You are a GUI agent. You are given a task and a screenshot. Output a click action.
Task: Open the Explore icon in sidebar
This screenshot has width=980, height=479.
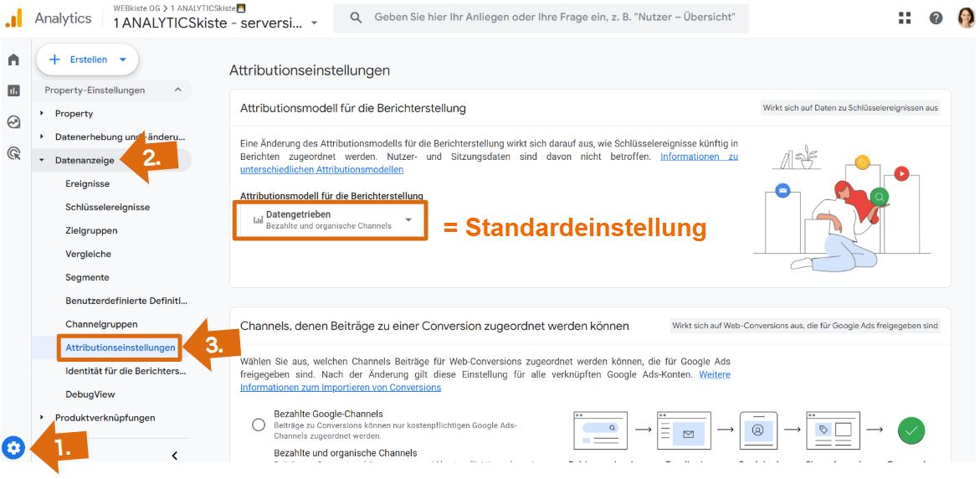(13, 122)
